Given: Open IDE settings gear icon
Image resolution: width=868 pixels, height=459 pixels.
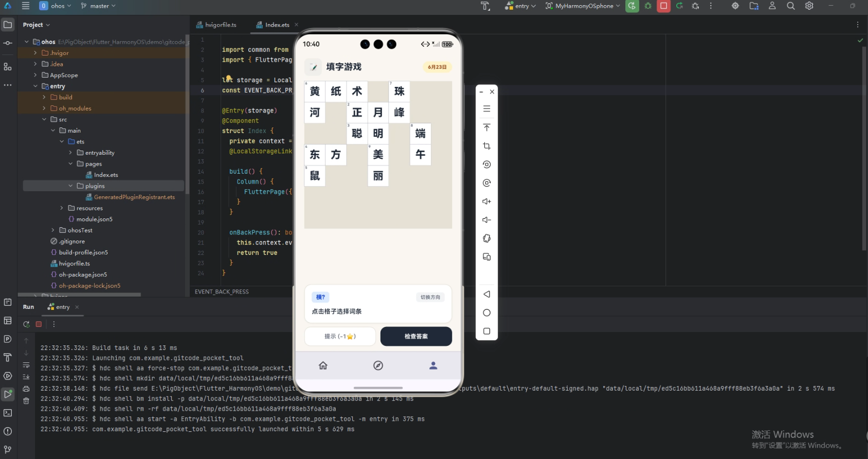Looking at the screenshot, I should (809, 6).
